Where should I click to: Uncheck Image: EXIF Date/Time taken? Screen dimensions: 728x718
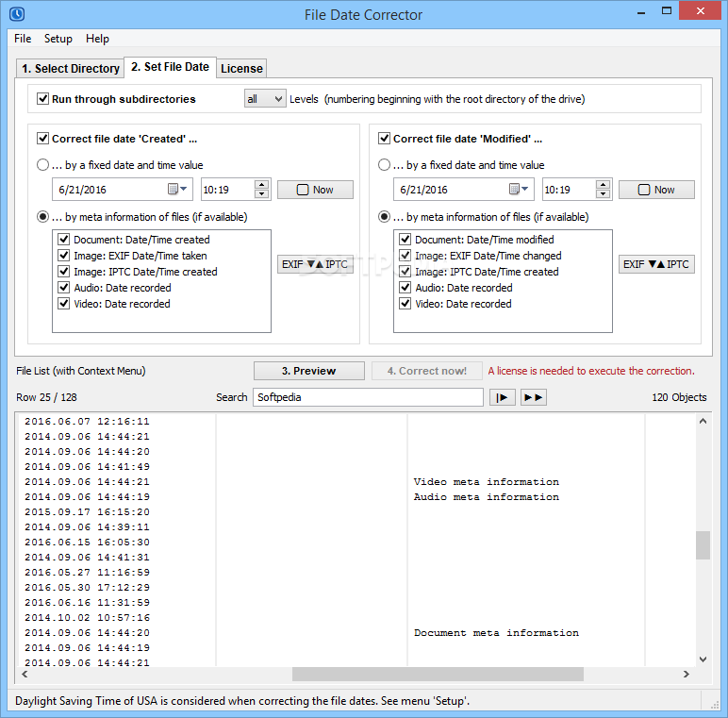pos(63,256)
